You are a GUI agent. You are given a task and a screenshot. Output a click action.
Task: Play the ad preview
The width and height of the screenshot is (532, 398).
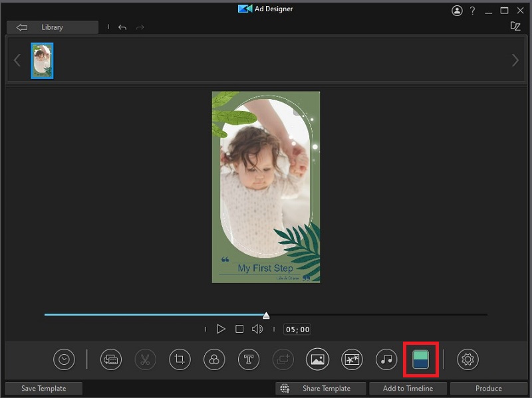221,329
